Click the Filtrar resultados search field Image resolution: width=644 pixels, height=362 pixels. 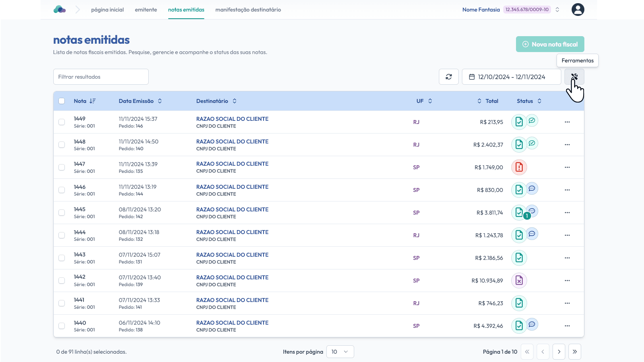[x=101, y=77]
